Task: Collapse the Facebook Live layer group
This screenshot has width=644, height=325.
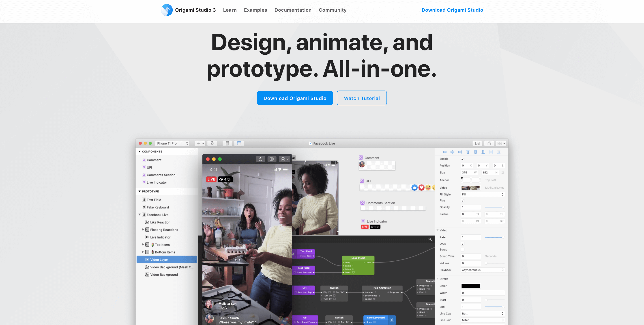Action: (140, 215)
